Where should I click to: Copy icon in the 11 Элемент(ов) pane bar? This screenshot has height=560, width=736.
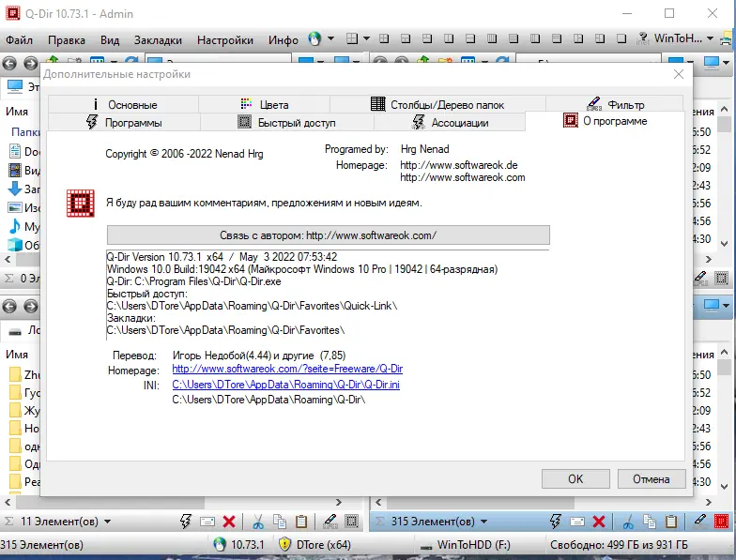[280, 522]
